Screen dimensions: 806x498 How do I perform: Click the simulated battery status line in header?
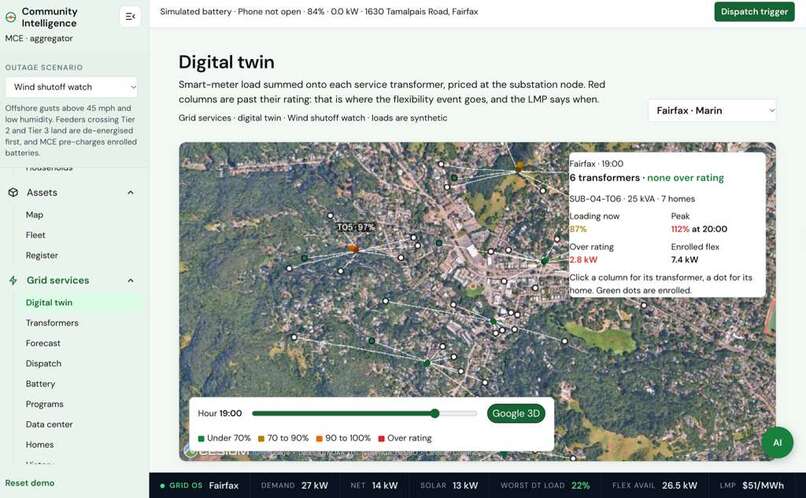319,11
